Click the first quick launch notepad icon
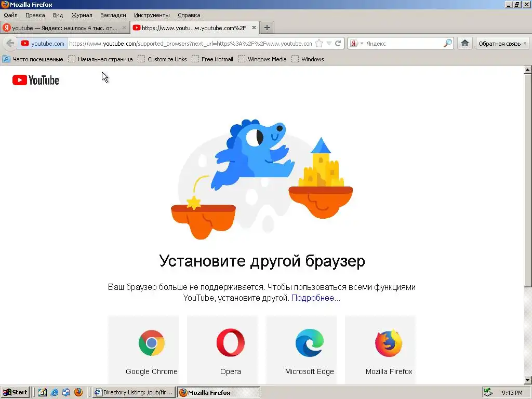The width and height of the screenshot is (532, 399). coord(43,392)
